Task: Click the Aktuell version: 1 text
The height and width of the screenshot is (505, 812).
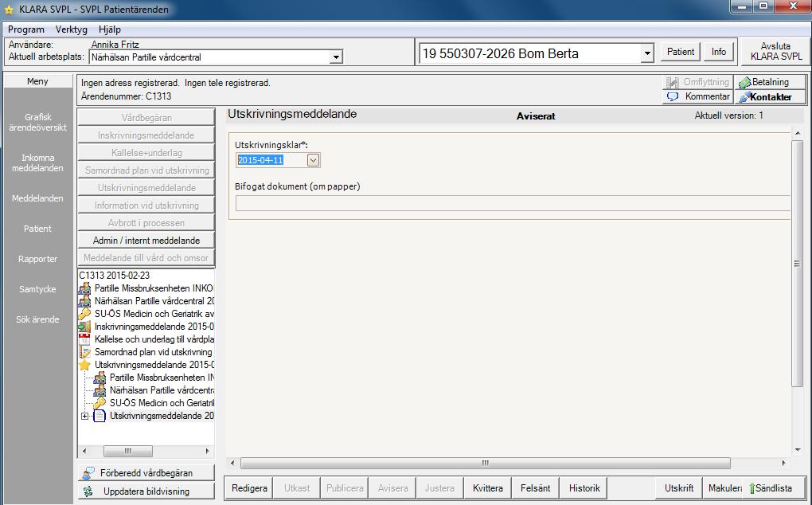Action: pos(728,115)
